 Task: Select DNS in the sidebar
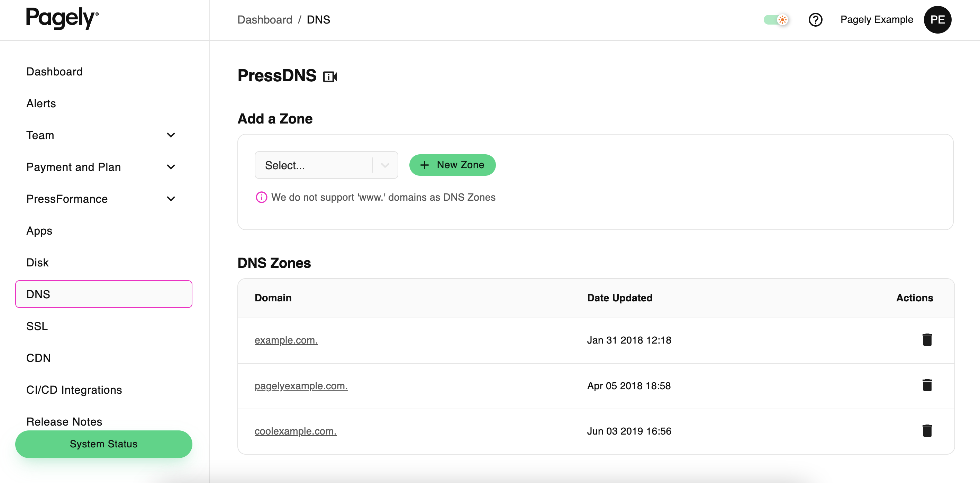click(103, 294)
